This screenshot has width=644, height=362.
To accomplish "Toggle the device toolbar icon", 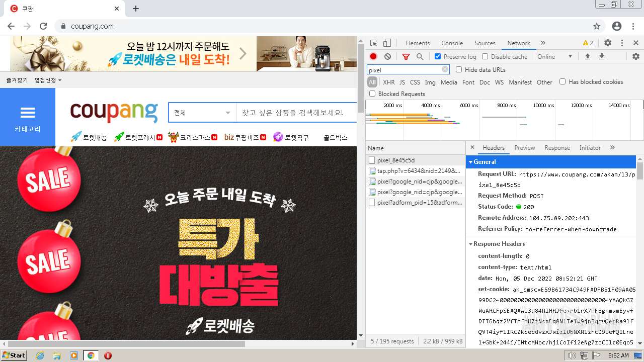I will pos(387,43).
